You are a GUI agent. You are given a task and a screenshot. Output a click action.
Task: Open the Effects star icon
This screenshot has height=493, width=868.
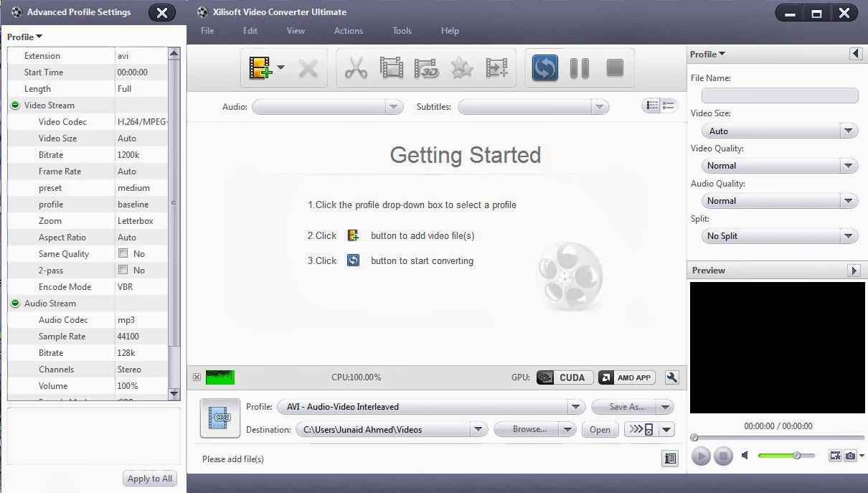coord(462,68)
